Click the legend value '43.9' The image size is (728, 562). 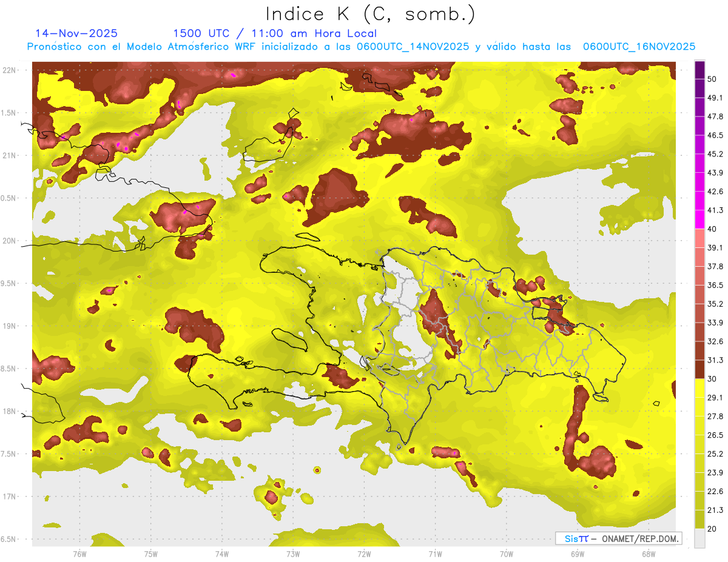point(715,173)
